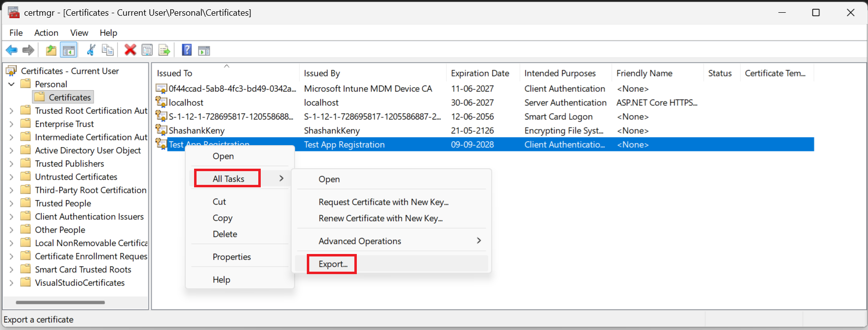
Task: Expand the Trusted People node
Action: pyautogui.click(x=11, y=203)
